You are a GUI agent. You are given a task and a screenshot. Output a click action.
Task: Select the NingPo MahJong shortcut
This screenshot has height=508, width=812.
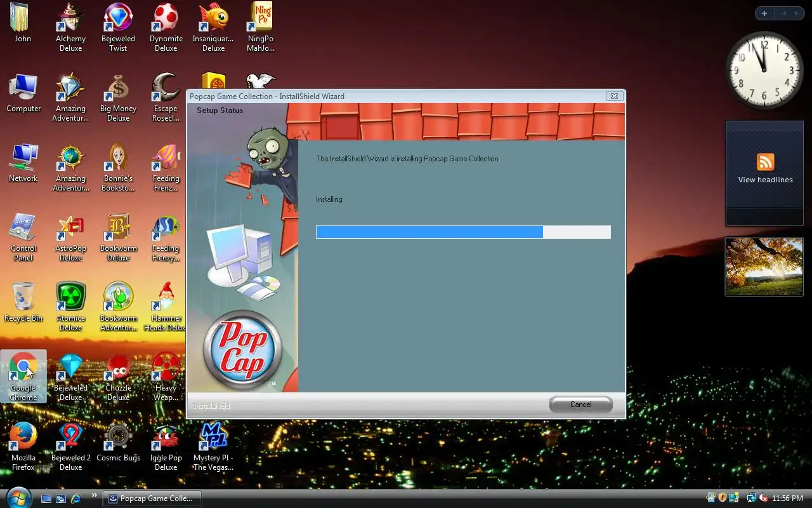[x=261, y=27]
